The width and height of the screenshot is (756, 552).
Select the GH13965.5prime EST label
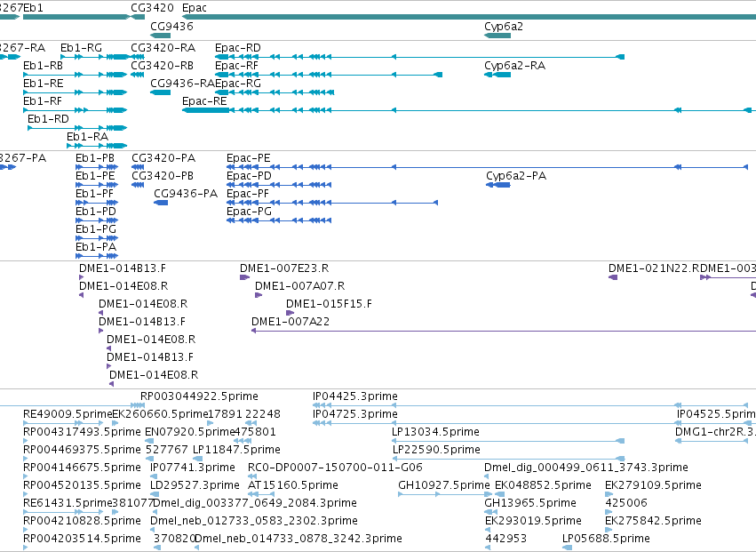530,503
